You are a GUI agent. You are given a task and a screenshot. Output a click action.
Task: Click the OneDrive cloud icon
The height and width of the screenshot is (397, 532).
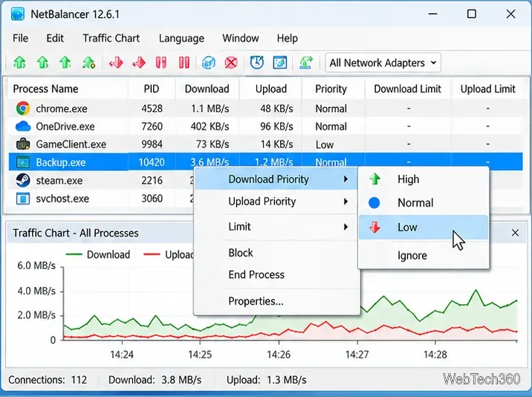tap(23, 126)
